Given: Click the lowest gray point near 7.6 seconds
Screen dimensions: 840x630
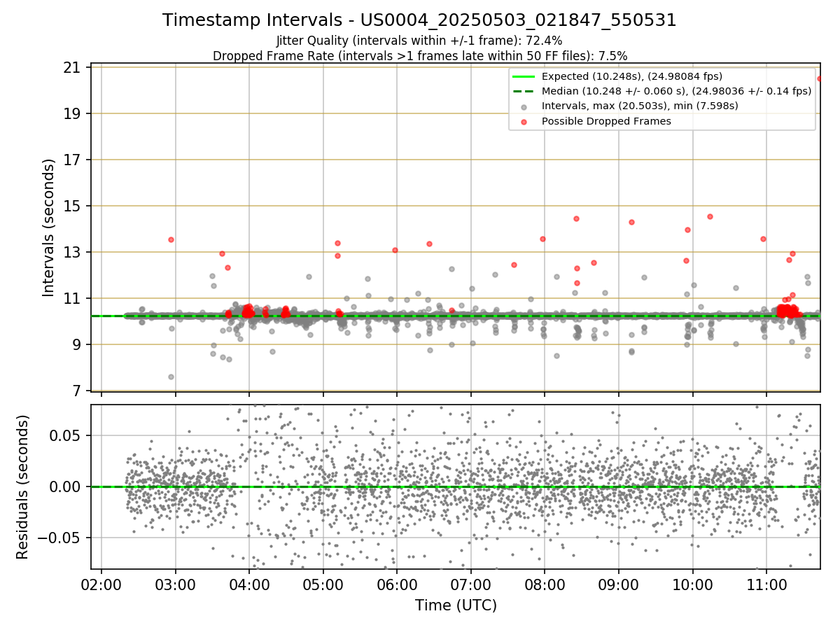Looking at the screenshot, I should tap(171, 377).
